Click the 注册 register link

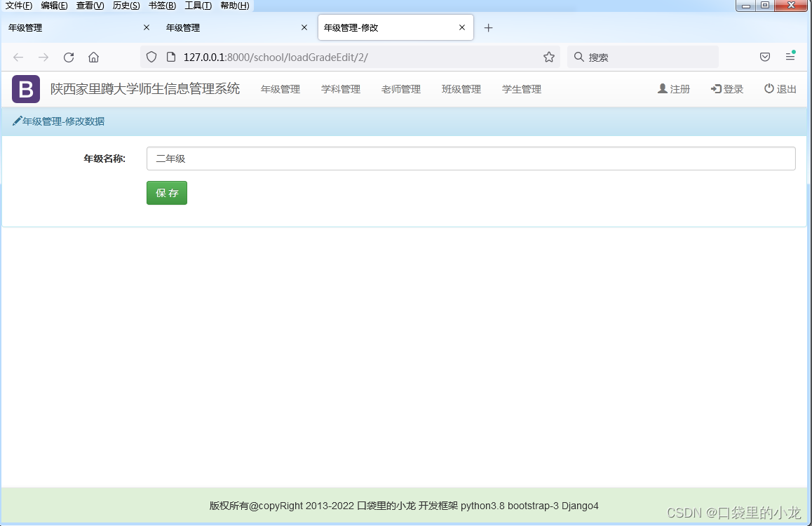coord(674,89)
